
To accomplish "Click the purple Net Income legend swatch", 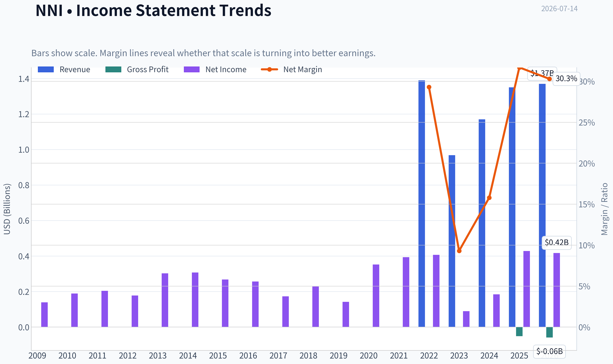I will click(192, 69).
